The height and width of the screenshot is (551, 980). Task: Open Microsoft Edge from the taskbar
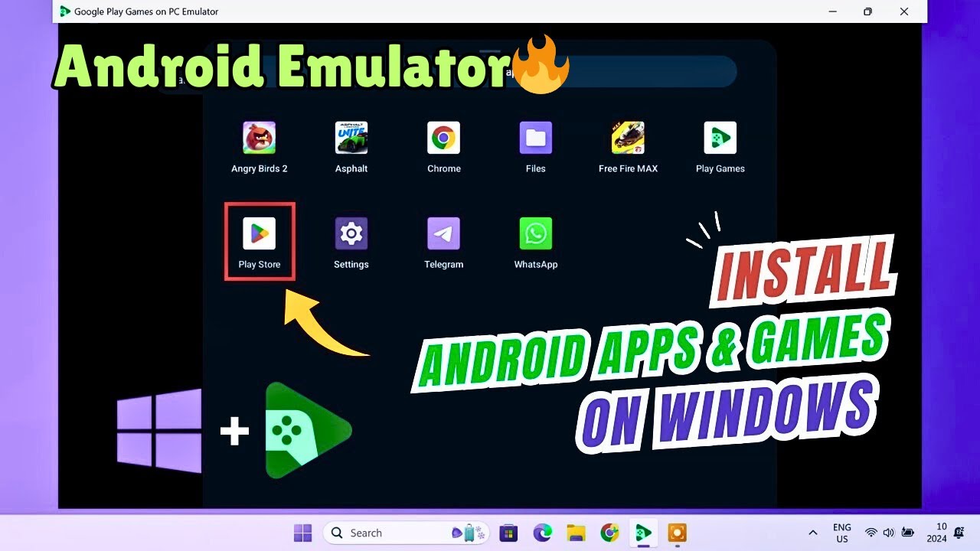(x=542, y=533)
